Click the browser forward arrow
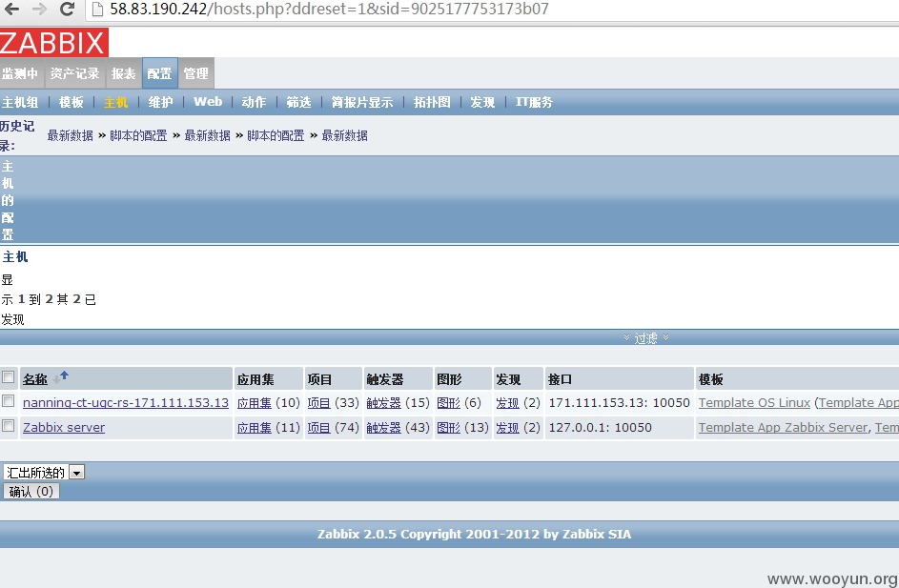899x588 pixels. coord(39,10)
